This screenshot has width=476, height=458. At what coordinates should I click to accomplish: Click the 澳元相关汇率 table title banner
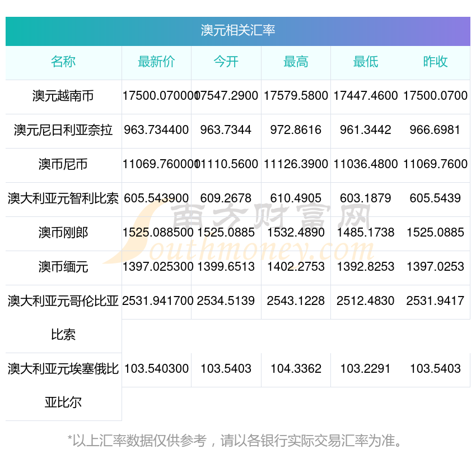click(237, 30)
